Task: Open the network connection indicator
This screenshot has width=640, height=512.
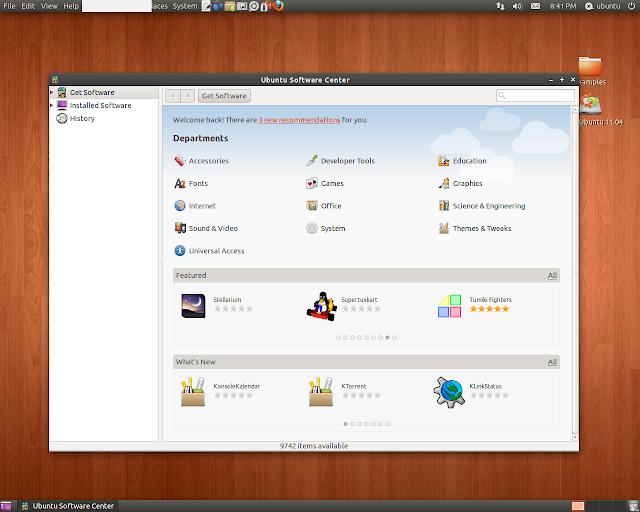Action: pos(500,6)
